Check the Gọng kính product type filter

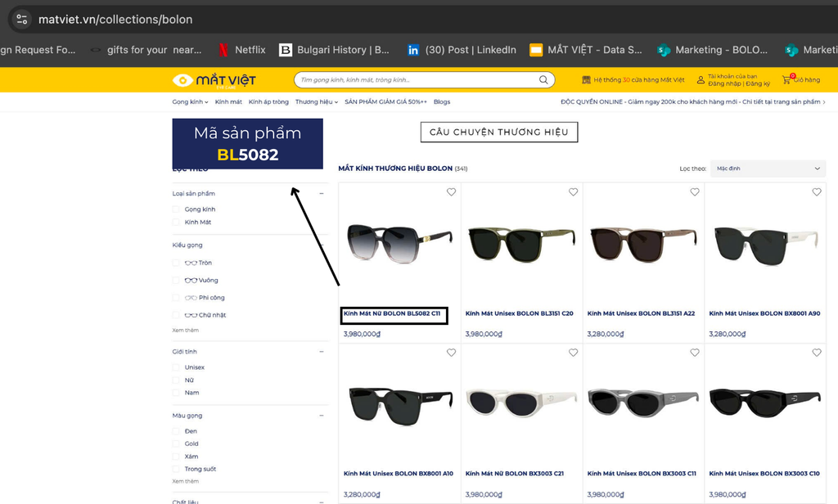pyautogui.click(x=176, y=209)
